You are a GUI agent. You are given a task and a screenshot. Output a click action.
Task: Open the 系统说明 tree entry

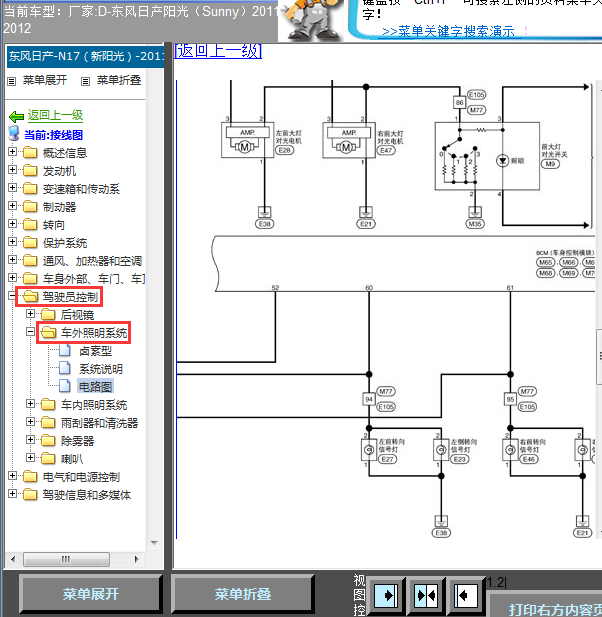101,369
